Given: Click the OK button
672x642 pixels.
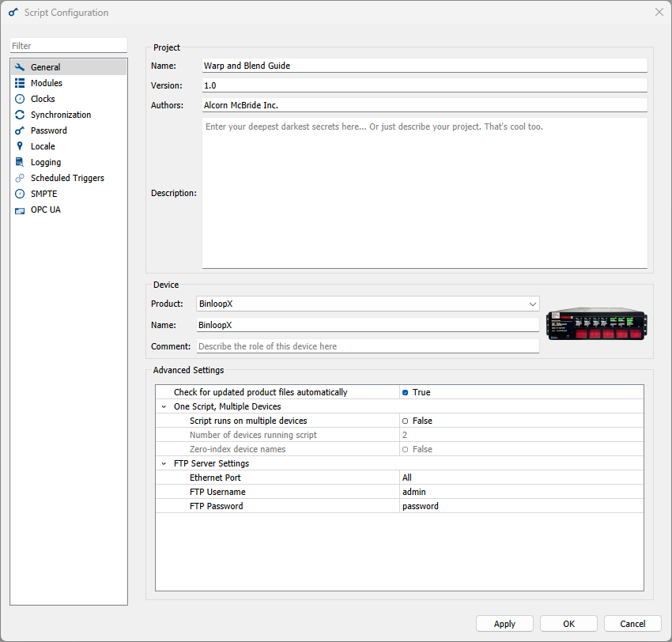Looking at the screenshot, I should (568, 624).
